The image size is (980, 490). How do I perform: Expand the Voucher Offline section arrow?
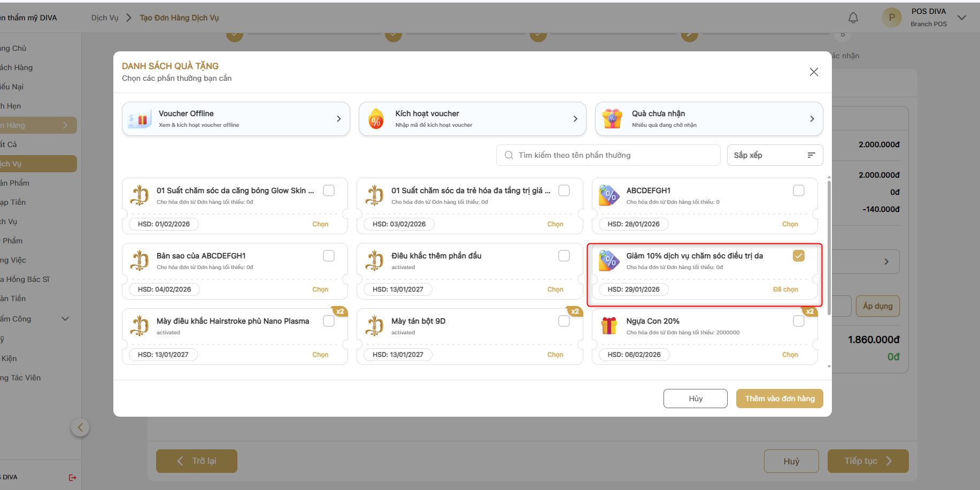[338, 119]
